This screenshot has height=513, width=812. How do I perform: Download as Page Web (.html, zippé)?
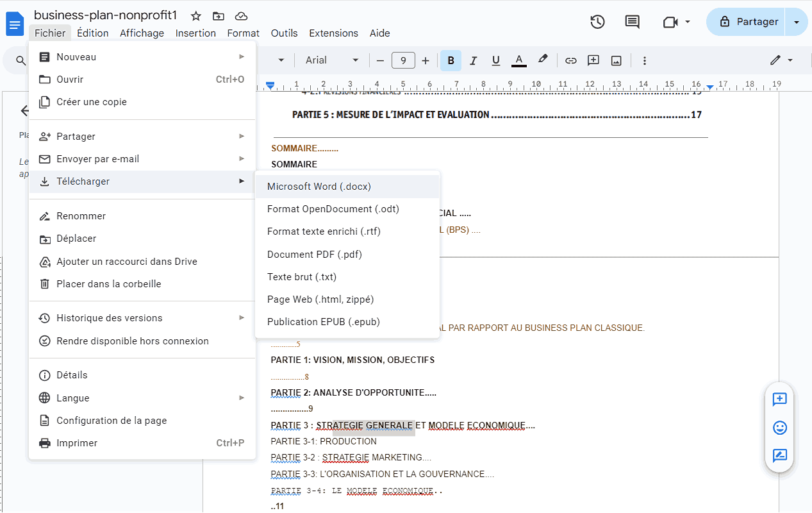pyautogui.click(x=347, y=299)
